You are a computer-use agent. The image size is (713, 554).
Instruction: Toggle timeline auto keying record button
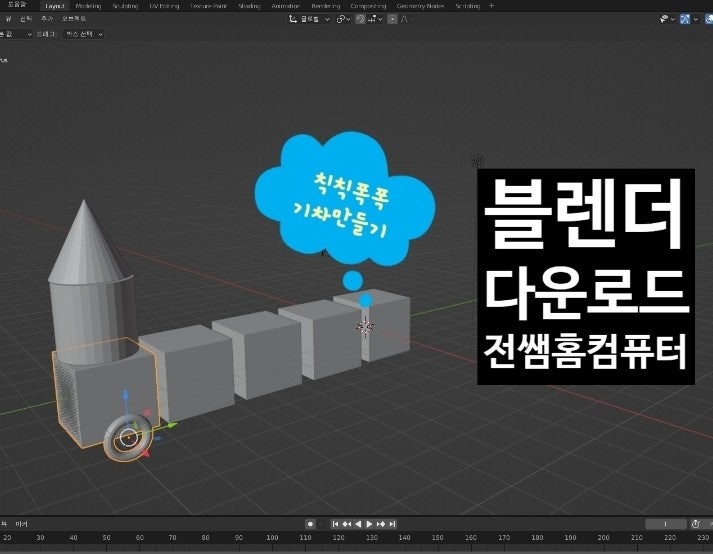click(310, 524)
